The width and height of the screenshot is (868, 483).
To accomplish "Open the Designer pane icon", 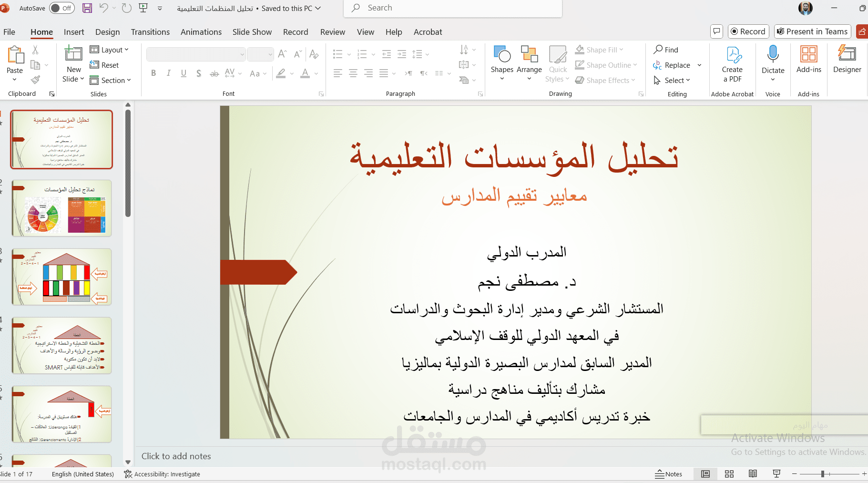I will click(847, 53).
